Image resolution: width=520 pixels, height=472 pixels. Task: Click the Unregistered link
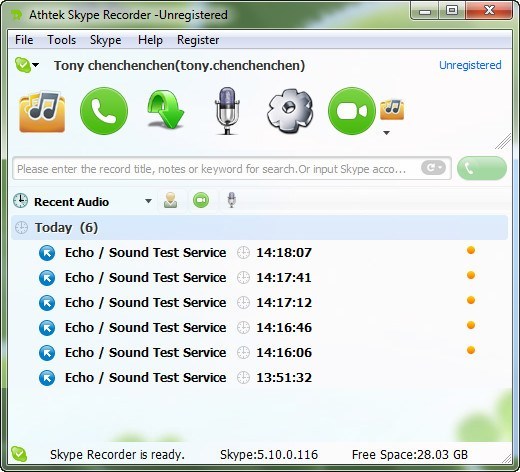pos(470,65)
